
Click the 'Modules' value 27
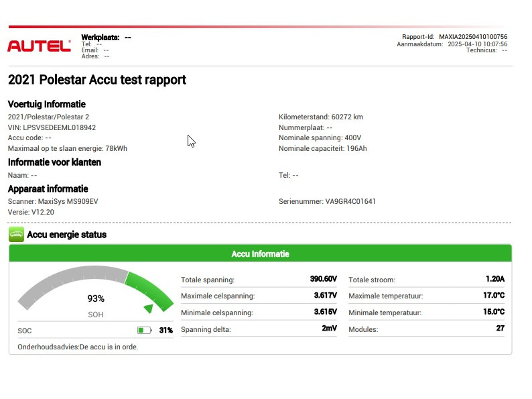point(500,328)
